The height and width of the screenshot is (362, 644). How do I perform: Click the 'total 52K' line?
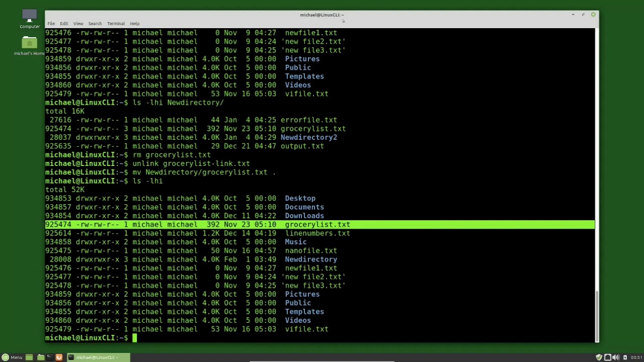click(65, 190)
